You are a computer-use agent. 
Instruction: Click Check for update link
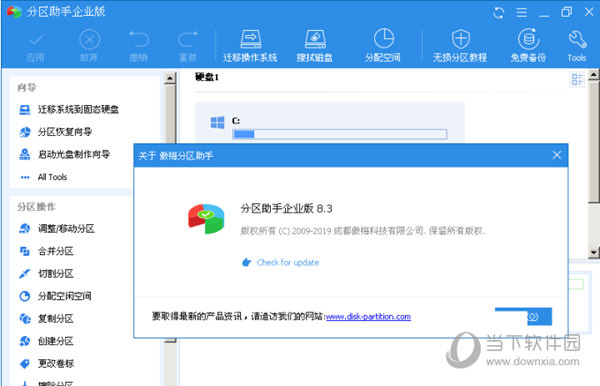click(288, 262)
